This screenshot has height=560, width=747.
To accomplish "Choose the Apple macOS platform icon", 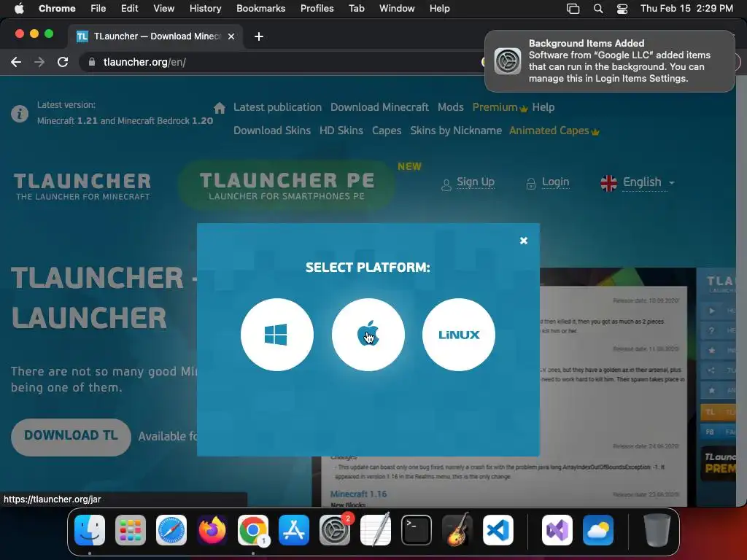I will coord(368,334).
